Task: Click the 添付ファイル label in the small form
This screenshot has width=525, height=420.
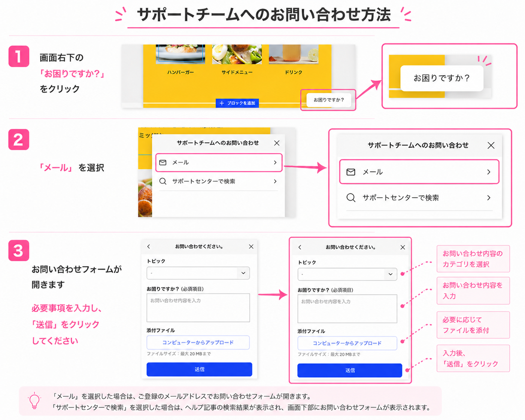Action: (x=161, y=331)
